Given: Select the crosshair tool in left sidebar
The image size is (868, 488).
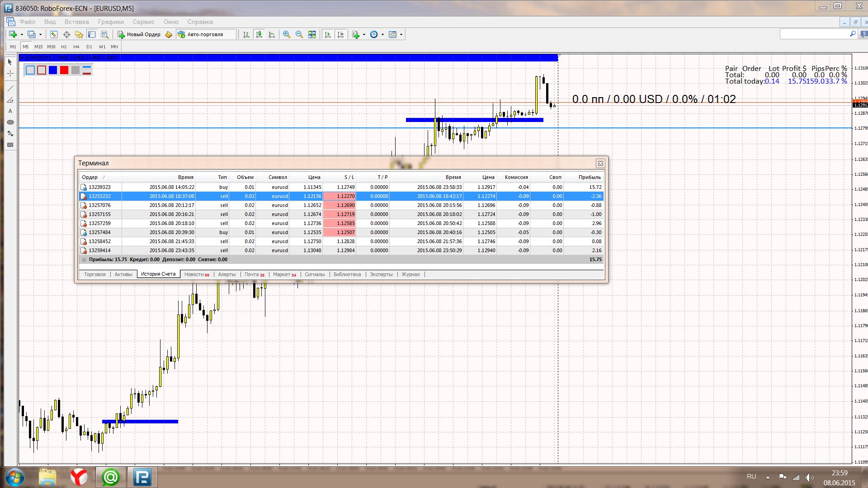Looking at the screenshot, I should coord(10,73).
